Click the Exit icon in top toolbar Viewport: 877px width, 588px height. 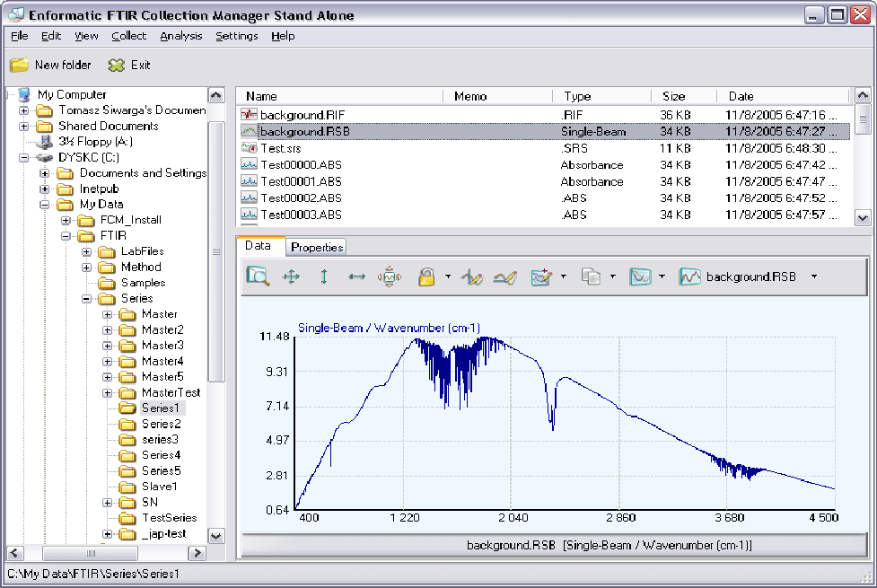pyautogui.click(x=116, y=65)
